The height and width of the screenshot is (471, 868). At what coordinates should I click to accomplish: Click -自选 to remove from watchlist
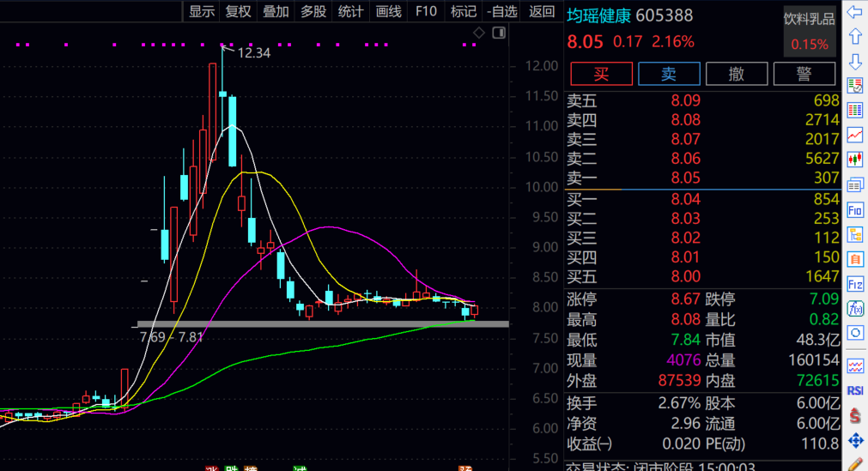[x=502, y=11]
